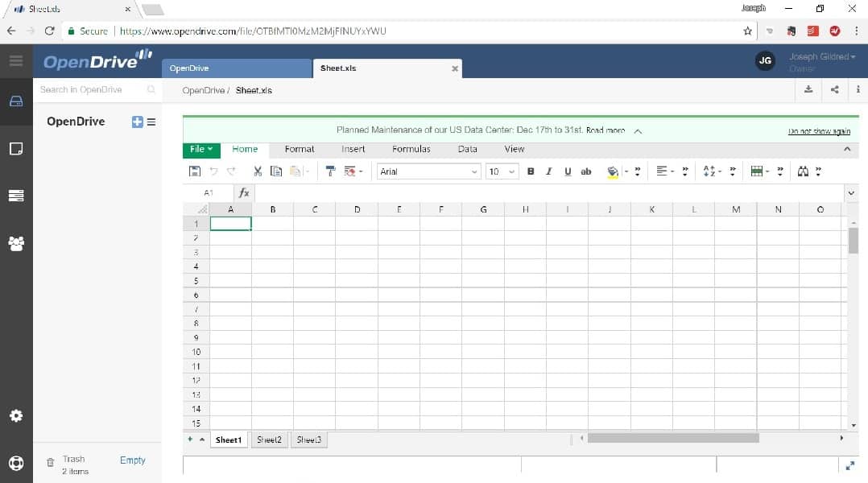Open the File menu
Viewport: 868px width, 483px height.
click(199, 149)
